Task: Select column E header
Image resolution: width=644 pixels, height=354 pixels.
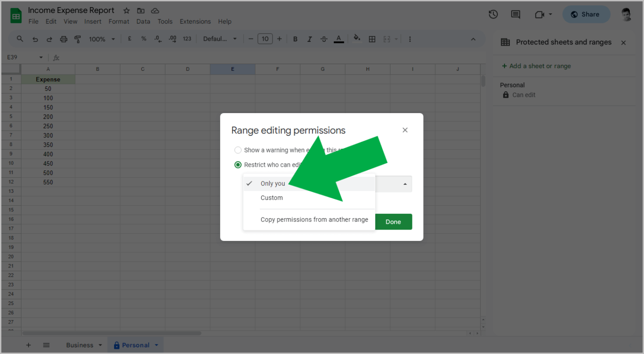Action: pos(233,69)
